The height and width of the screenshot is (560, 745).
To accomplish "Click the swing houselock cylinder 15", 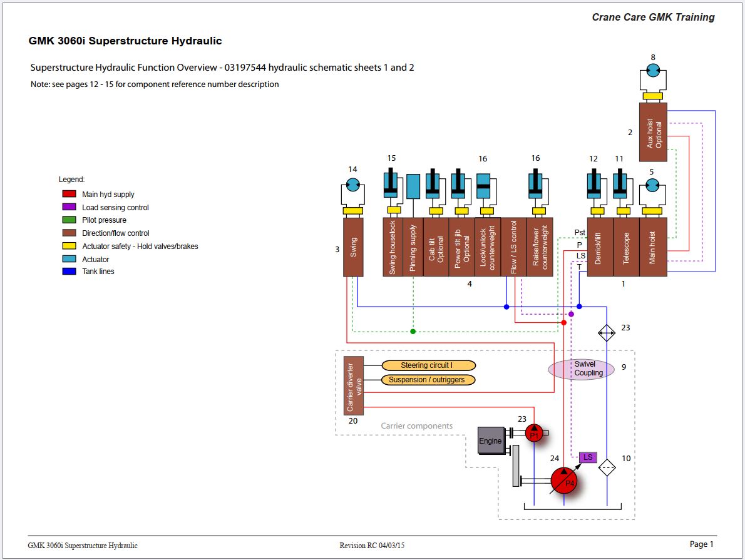I will point(391,183).
